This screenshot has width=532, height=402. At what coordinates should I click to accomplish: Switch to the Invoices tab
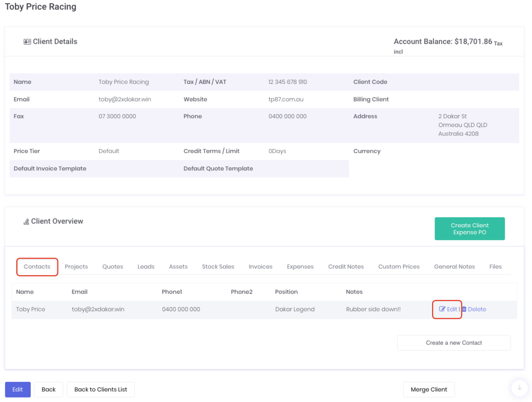click(260, 267)
